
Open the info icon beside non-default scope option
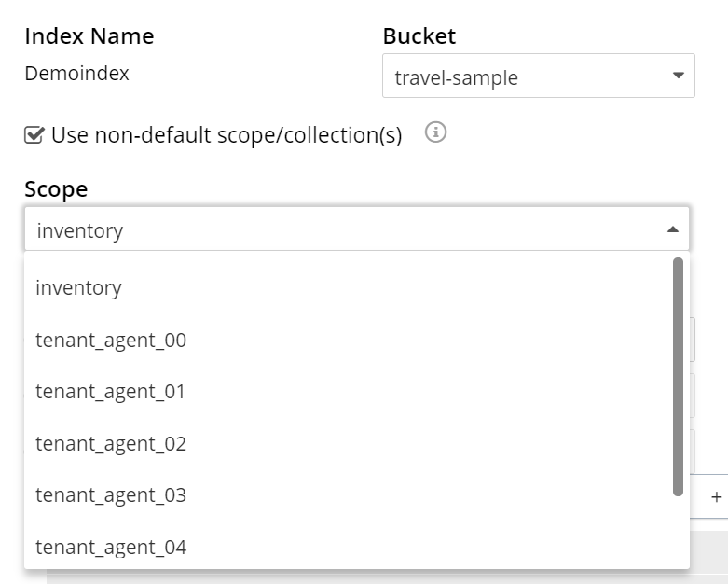tap(435, 132)
